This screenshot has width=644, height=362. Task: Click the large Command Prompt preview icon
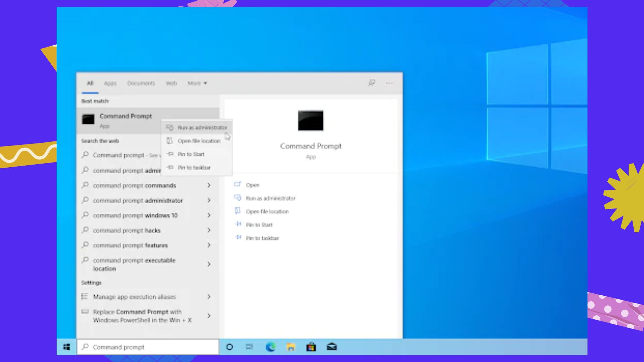tap(311, 120)
